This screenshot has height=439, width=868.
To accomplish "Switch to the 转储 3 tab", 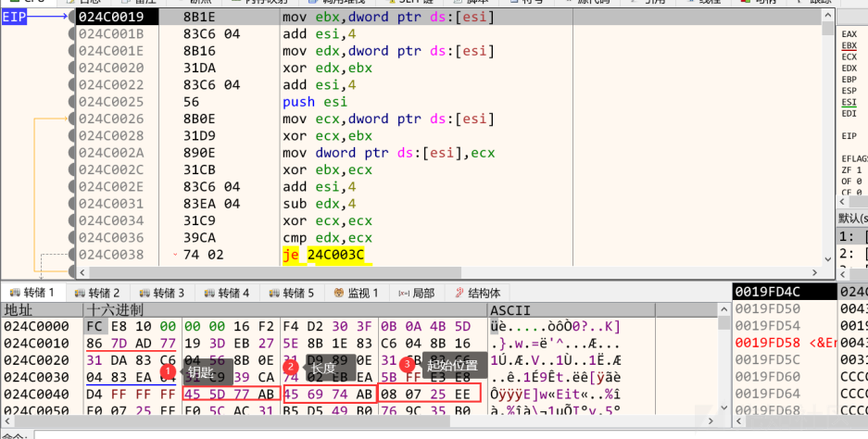I will (x=161, y=293).
